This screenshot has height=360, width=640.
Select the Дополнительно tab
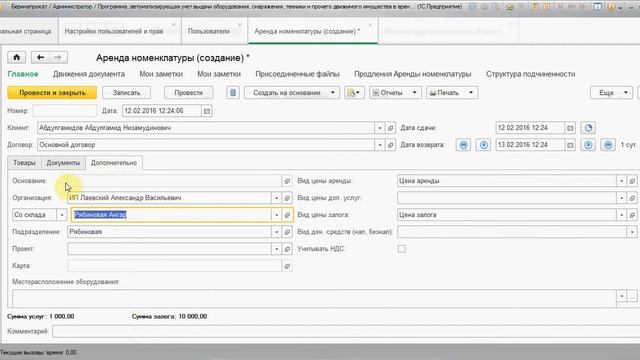(x=114, y=162)
